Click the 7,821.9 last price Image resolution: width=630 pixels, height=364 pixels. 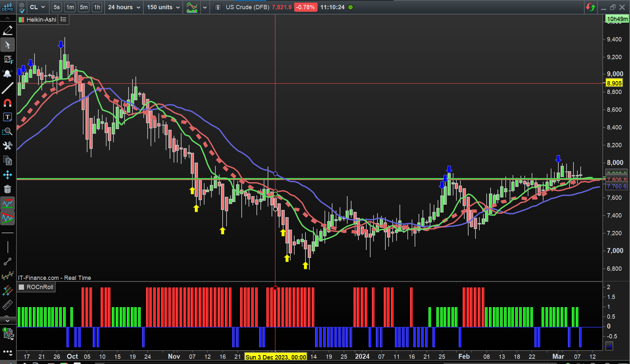281,7
